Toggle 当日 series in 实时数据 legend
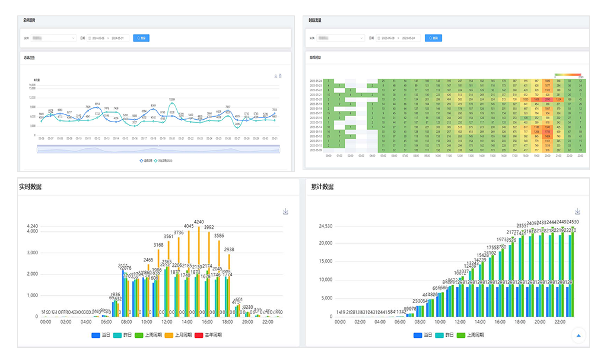Viewport: 607px width, 364px height. (101, 335)
